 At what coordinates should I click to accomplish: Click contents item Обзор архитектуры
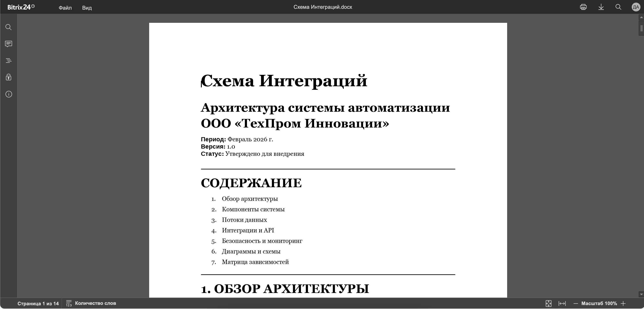pyautogui.click(x=250, y=199)
